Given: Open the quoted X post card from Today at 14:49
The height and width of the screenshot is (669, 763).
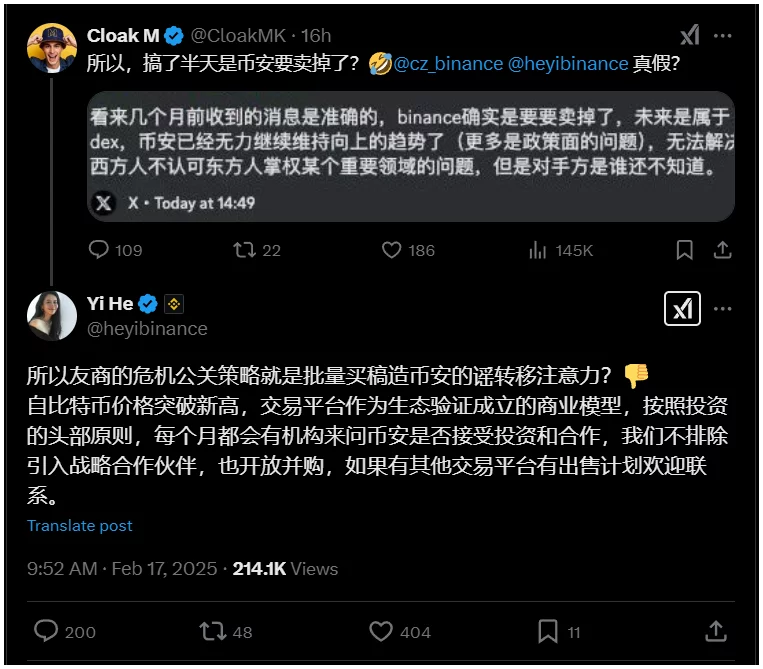Looking at the screenshot, I should coord(411,156).
